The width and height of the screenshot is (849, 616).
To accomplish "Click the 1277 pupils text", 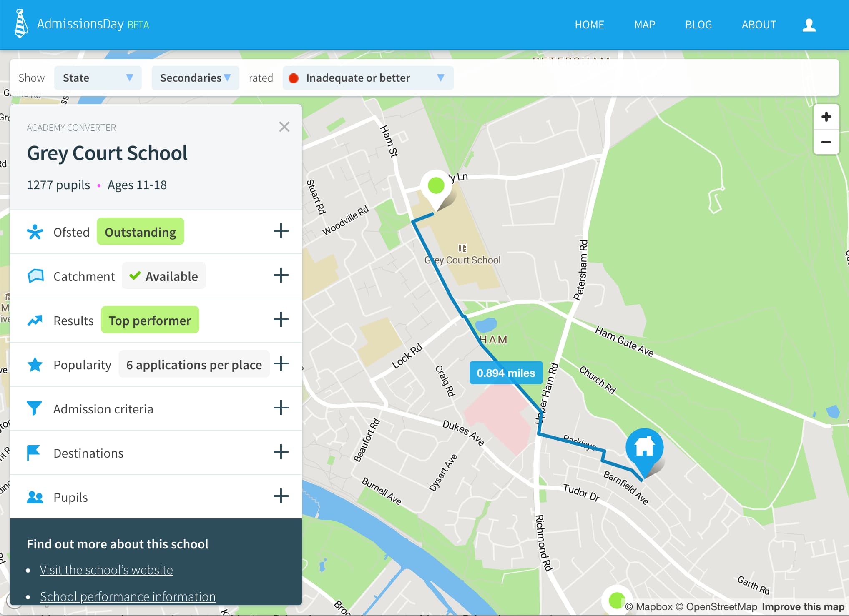I will click(x=58, y=185).
